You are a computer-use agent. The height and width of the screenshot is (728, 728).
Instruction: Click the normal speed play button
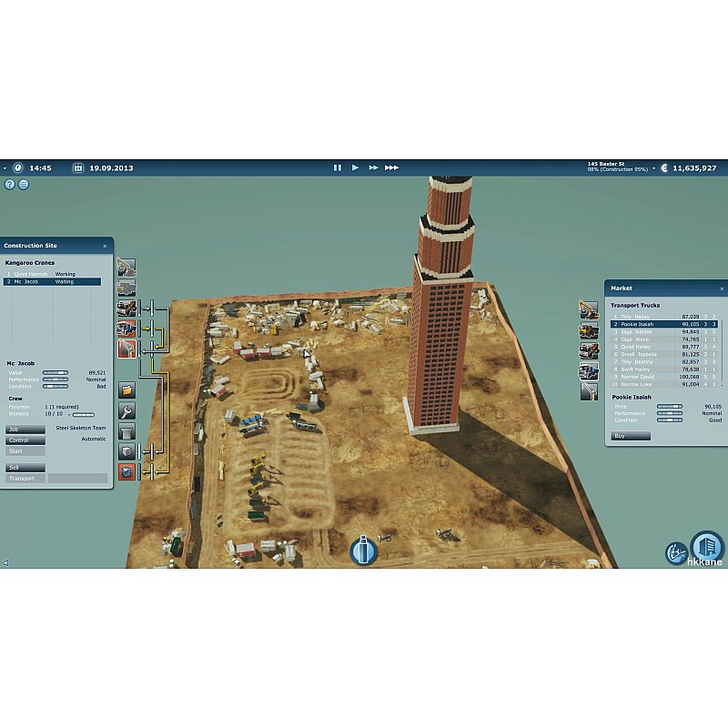355,167
